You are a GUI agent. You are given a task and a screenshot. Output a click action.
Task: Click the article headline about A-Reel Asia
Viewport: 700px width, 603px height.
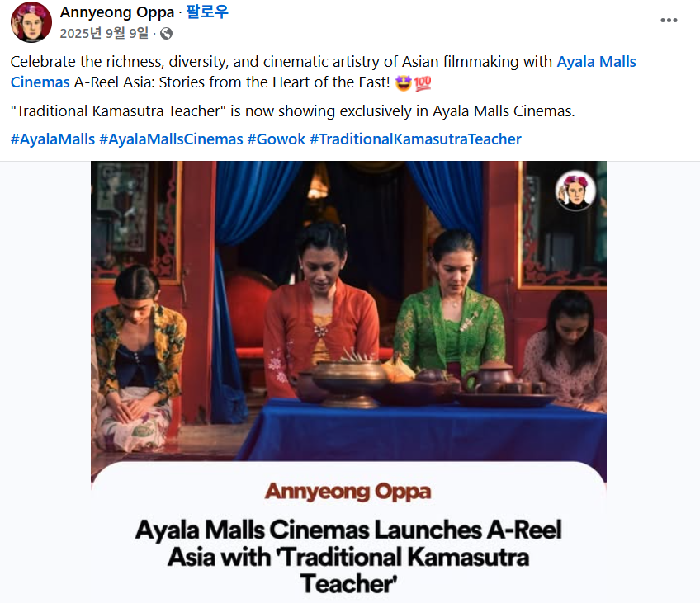click(348, 557)
